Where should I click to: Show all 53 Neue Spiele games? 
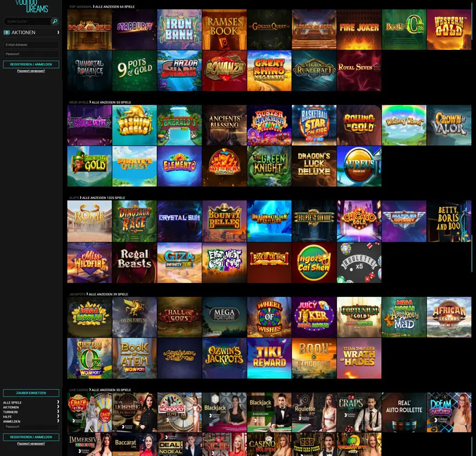[111, 102]
